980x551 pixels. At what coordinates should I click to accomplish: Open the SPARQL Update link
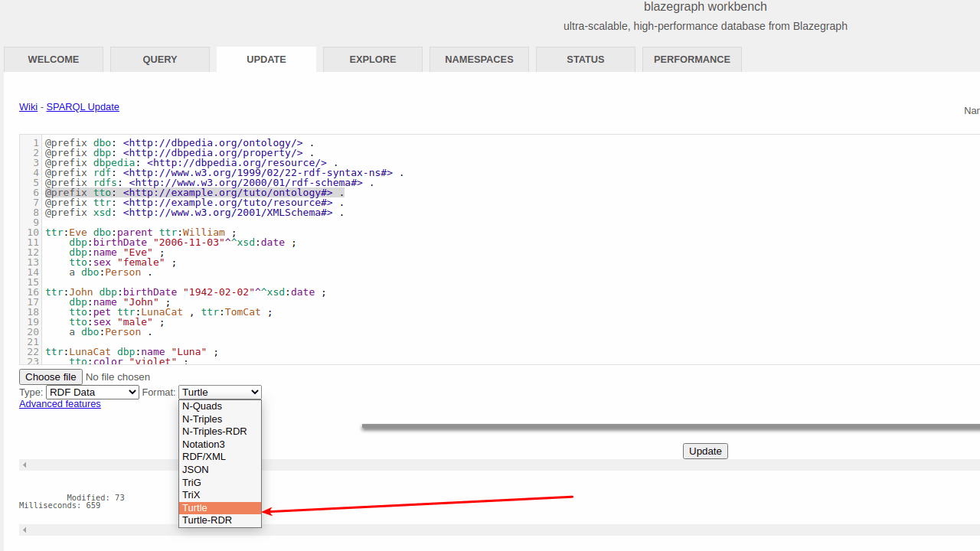click(x=83, y=107)
